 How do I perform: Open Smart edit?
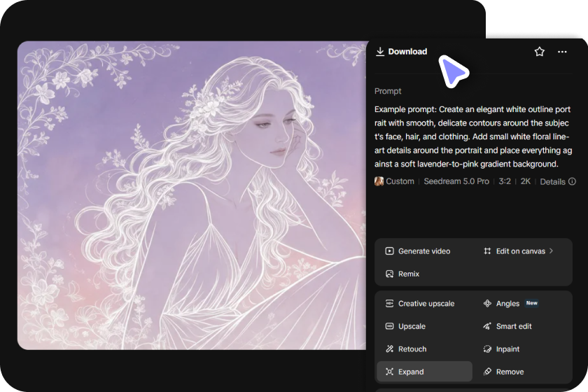[x=507, y=326]
